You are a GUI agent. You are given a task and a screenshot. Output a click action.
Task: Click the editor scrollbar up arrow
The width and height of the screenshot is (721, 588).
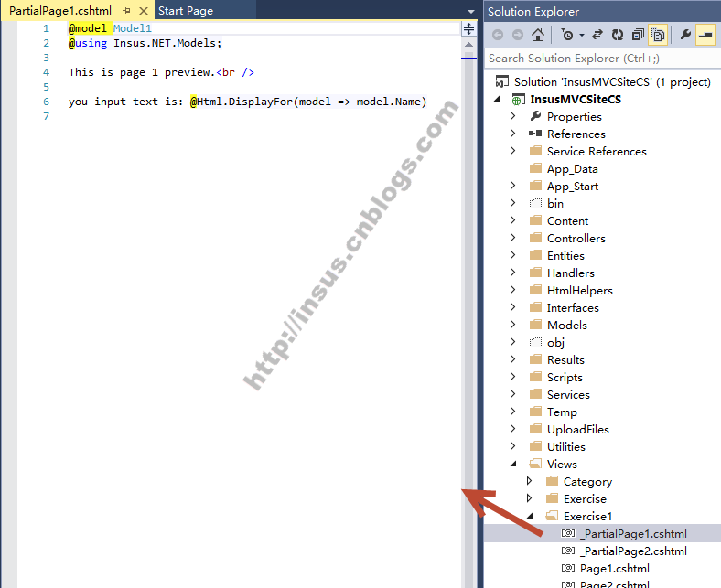468,45
